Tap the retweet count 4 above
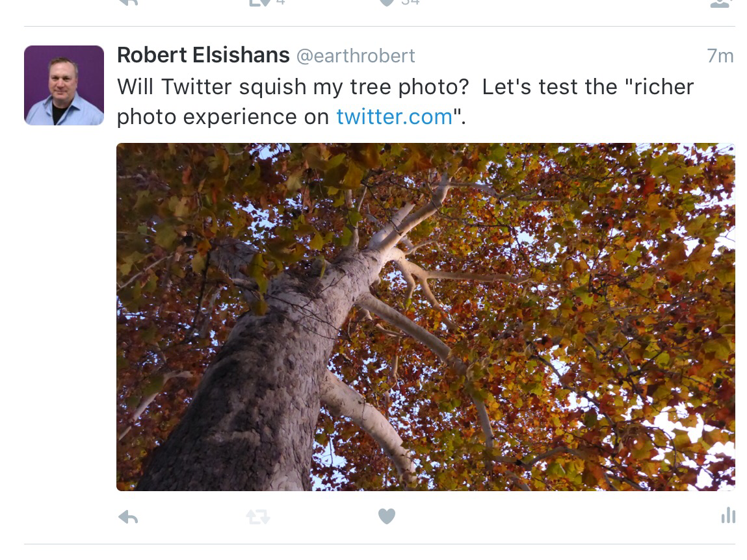This screenshot has height=560, width=747. 281,3
